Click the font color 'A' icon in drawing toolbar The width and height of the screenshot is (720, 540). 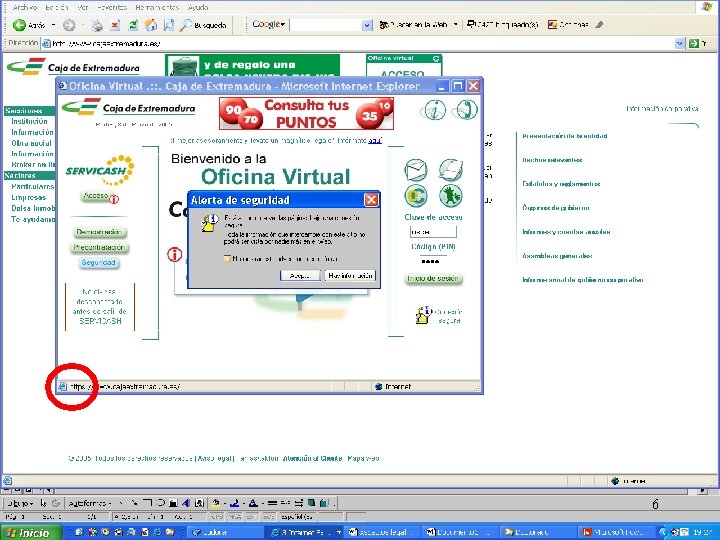point(253,503)
